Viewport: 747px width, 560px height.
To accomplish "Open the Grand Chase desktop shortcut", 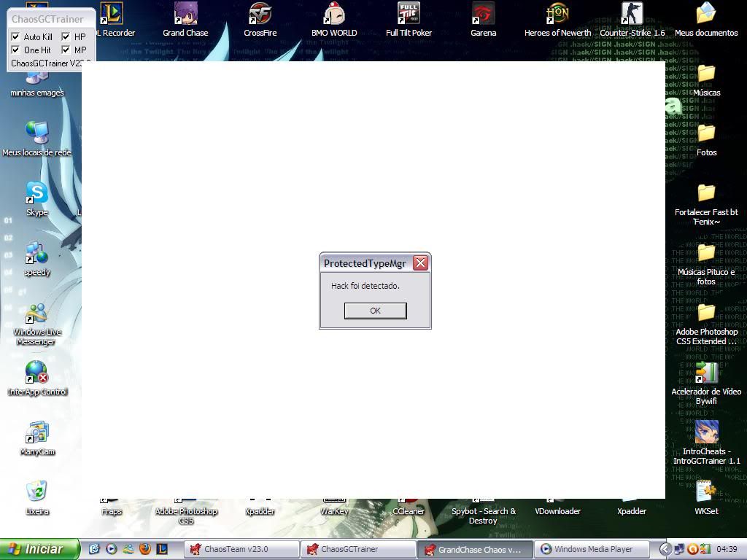I will point(185,15).
